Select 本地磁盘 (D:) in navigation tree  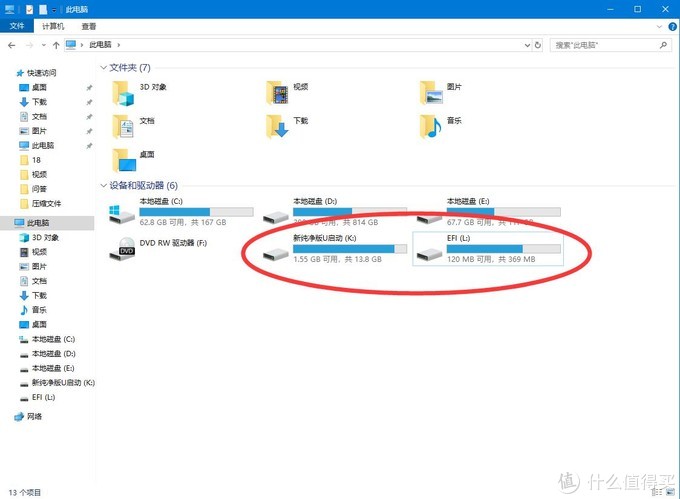click(x=47, y=354)
